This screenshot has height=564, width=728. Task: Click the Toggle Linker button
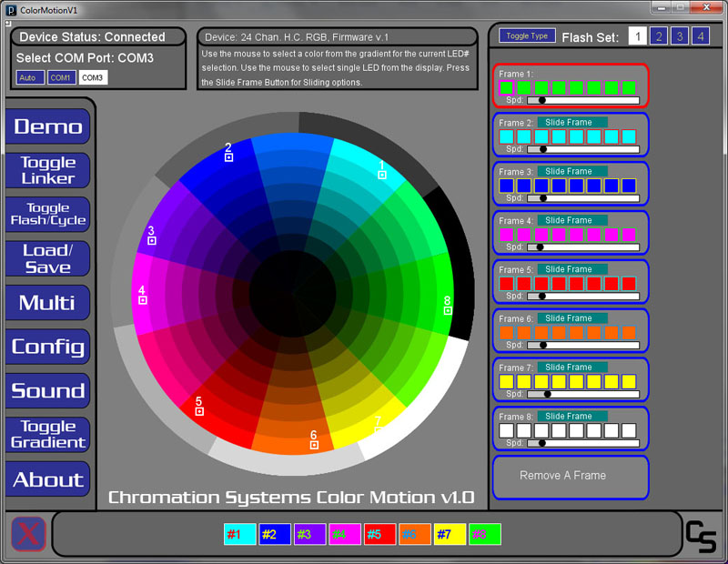pyautogui.click(x=48, y=170)
